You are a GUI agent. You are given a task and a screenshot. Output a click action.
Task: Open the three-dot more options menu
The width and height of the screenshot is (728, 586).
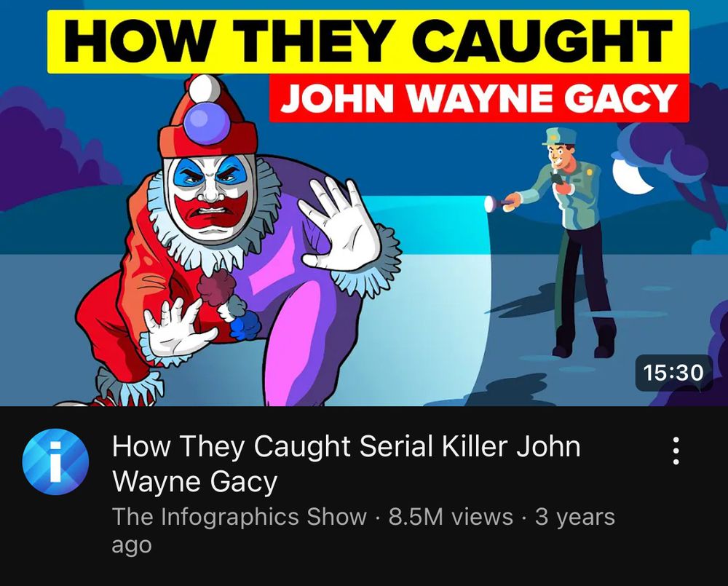(676, 450)
